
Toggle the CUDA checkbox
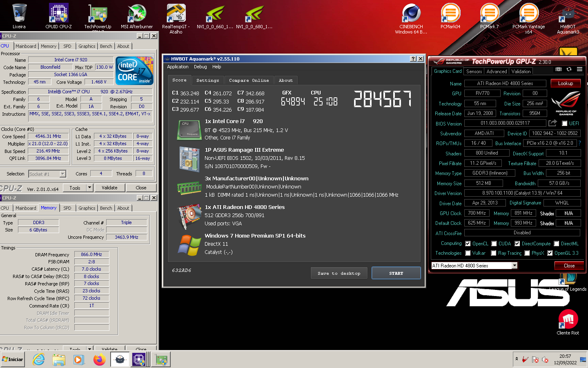pos(494,243)
